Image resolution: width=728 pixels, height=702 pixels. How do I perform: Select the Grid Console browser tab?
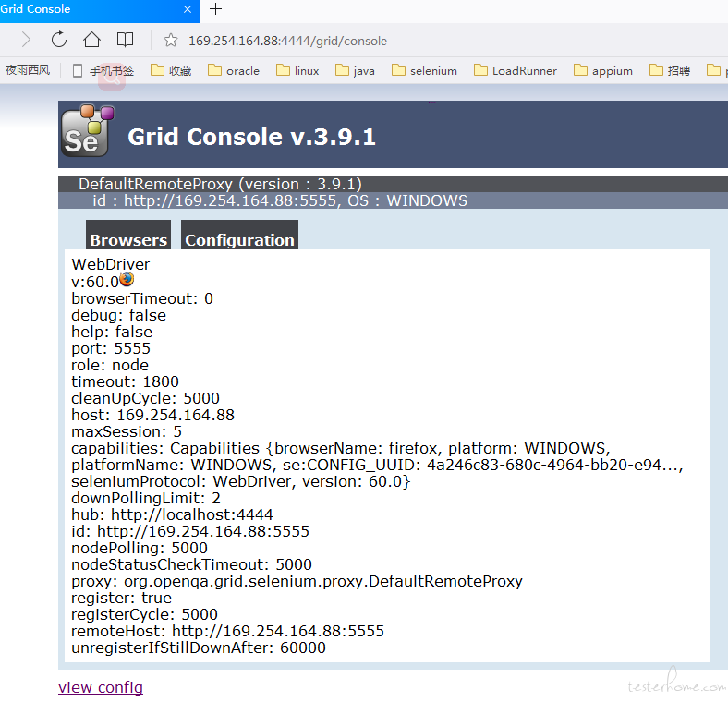click(100, 10)
